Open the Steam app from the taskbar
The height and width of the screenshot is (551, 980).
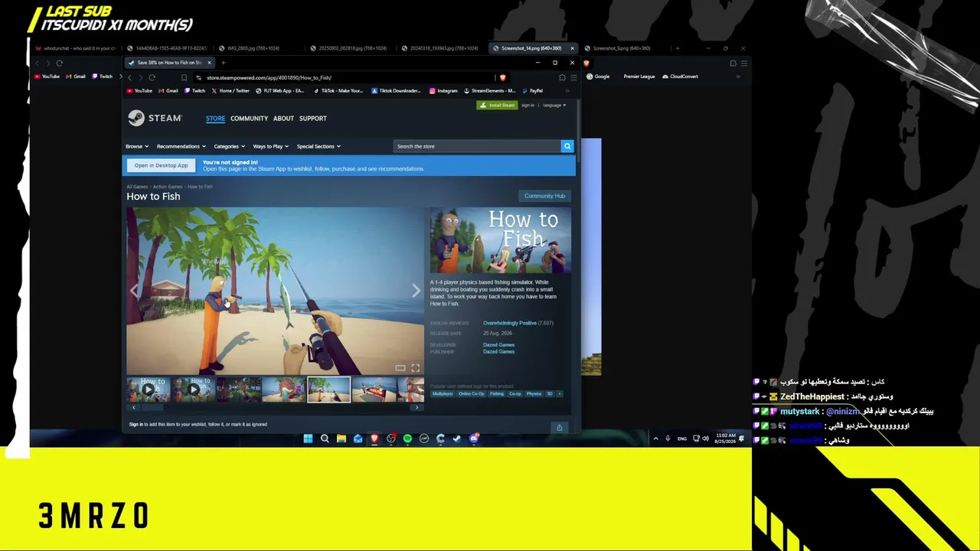tap(457, 439)
